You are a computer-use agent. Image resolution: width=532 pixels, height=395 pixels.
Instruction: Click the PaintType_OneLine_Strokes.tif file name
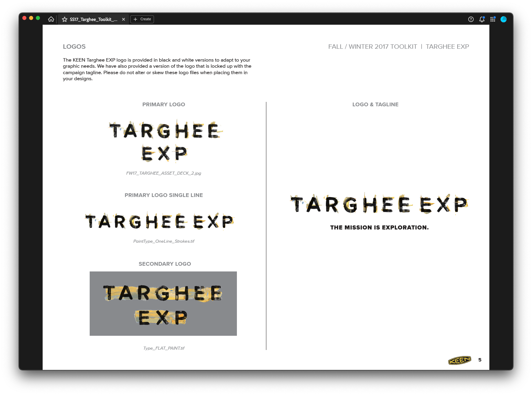pyautogui.click(x=164, y=241)
